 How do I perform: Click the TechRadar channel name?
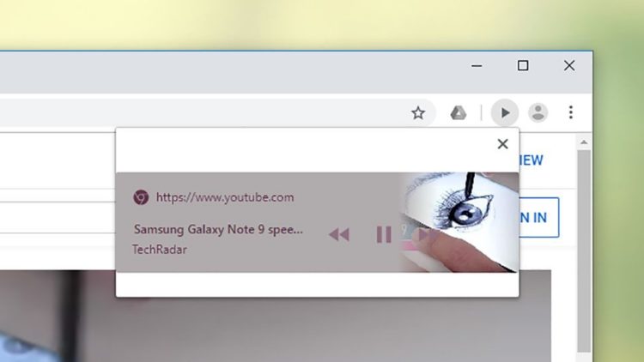click(x=160, y=250)
